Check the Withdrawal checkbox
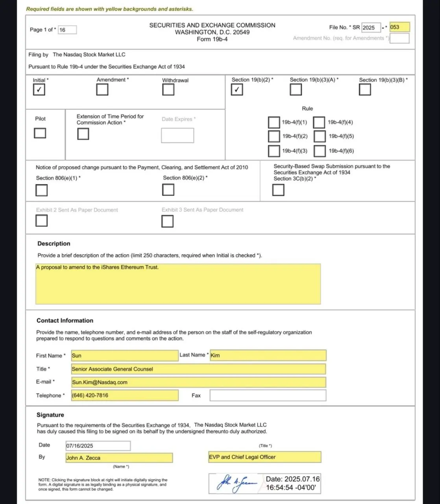Viewport: 440px width, 504px height. (x=168, y=90)
